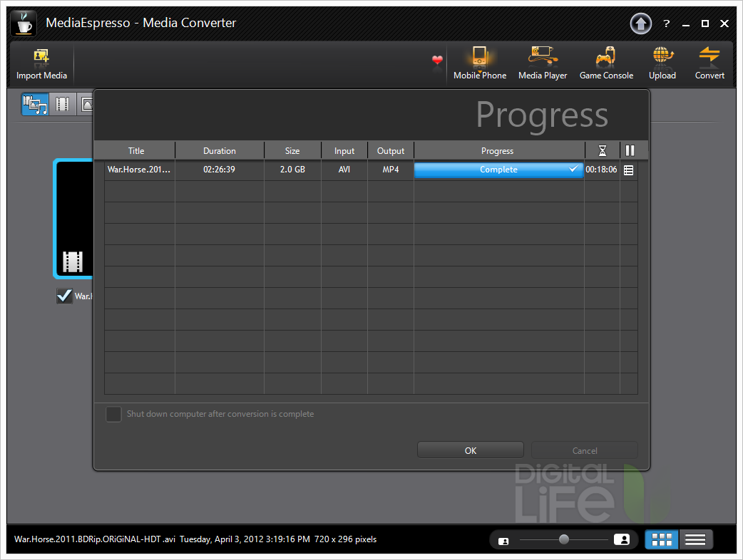
Task: Minimize the MediaEspresso window
Action: tap(686, 24)
